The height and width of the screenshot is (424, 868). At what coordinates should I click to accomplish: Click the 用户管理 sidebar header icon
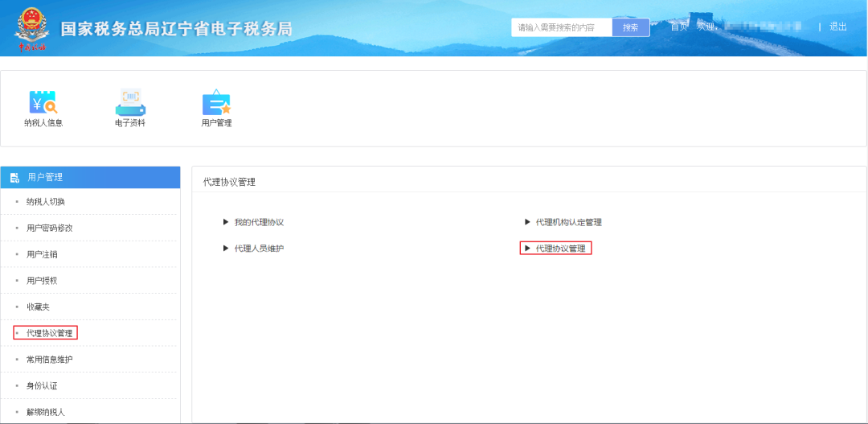click(x=15, y=178)
